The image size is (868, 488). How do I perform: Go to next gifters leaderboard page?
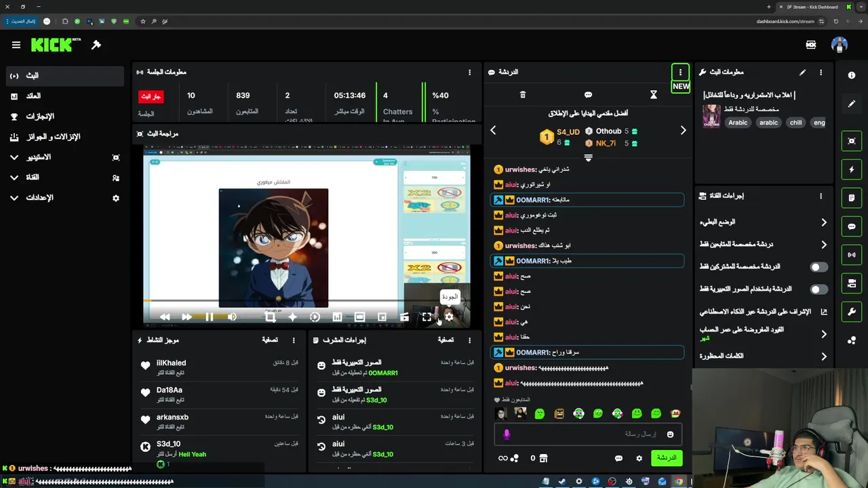tap(683, 130)
